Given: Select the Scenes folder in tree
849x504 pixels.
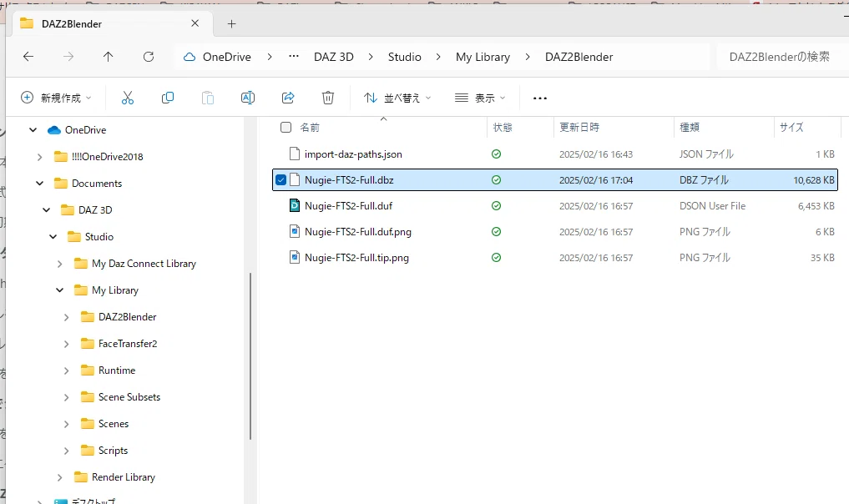Looking at the screenshot, I should click(114, 424).
